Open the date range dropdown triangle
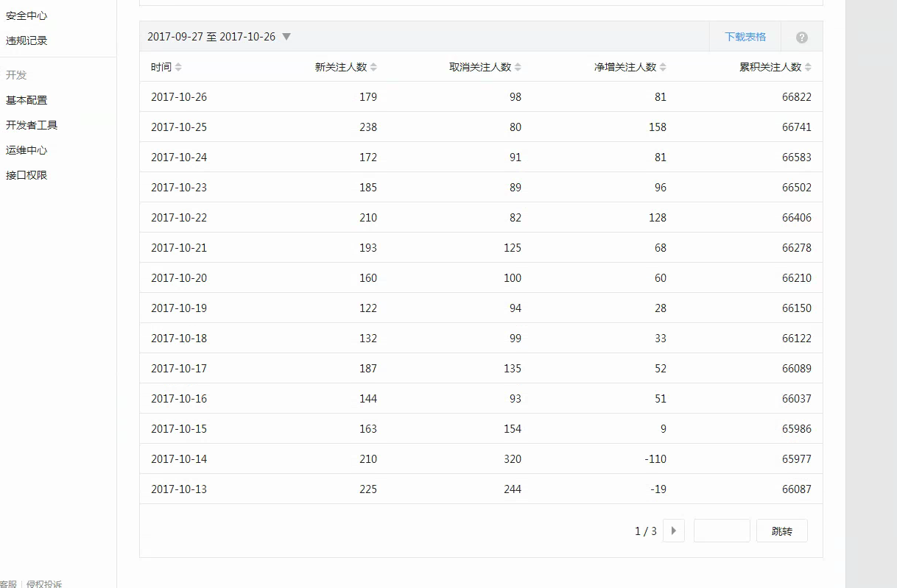 286,37
